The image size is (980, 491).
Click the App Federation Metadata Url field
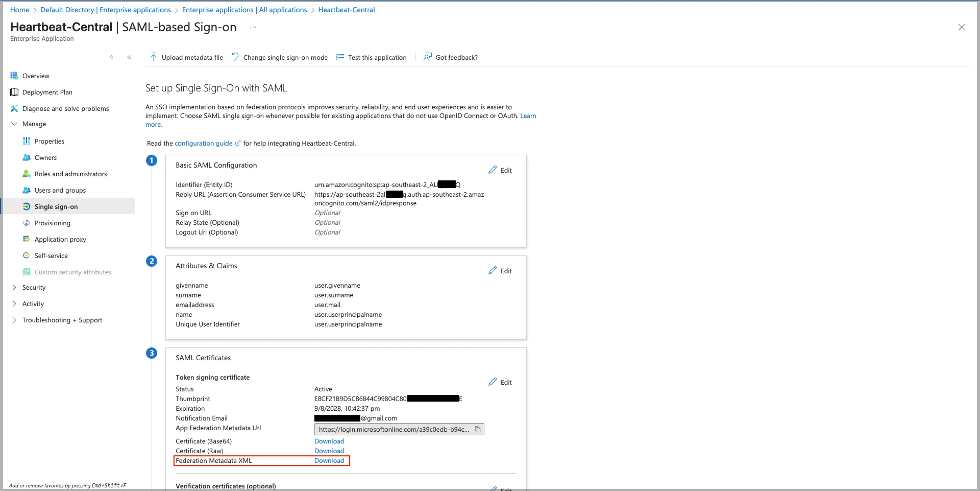click(x=393, y=429)
